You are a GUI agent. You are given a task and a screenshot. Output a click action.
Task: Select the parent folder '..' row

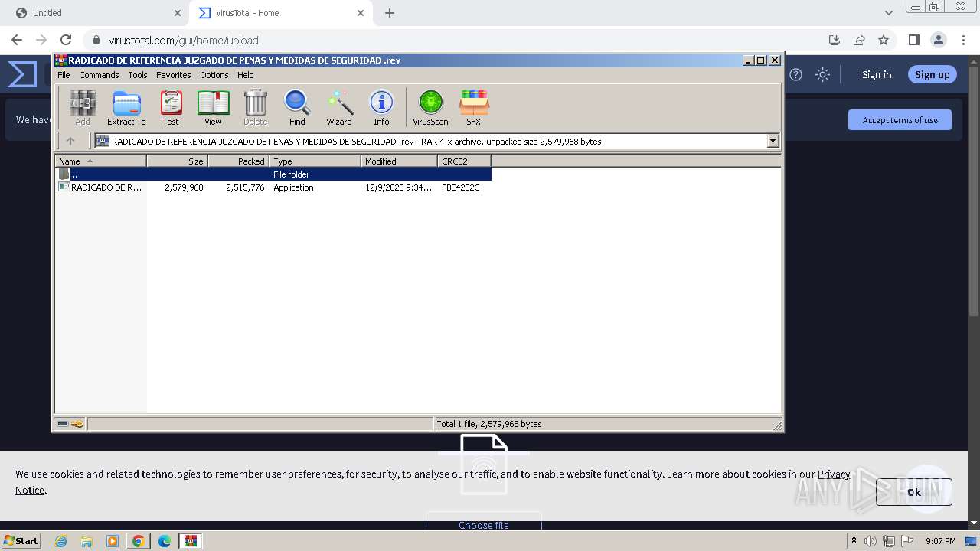tap(273, 174)
